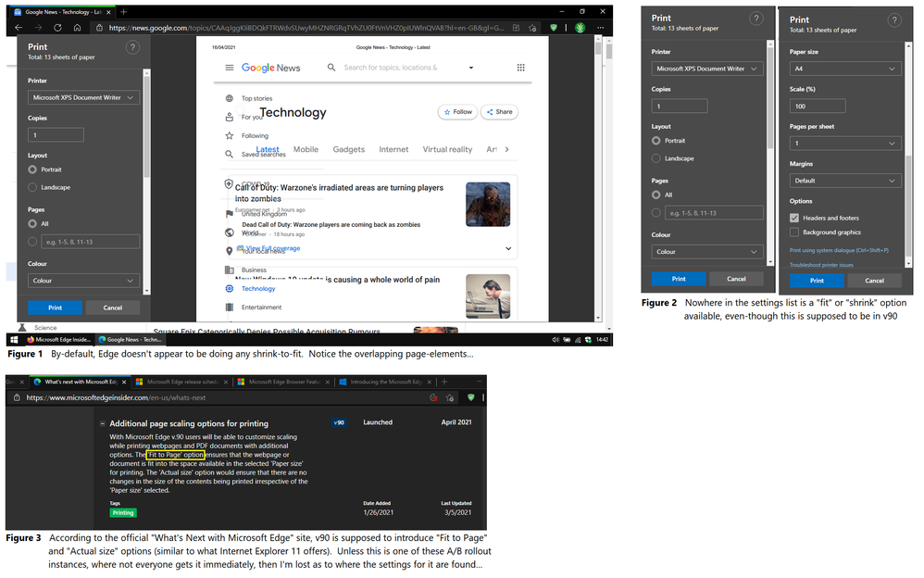Open the three-dots menu in the Google News browser
Image resolution: width=924 pixels, height=578 pixels.
pyautogui.click(x=600, y=28)
